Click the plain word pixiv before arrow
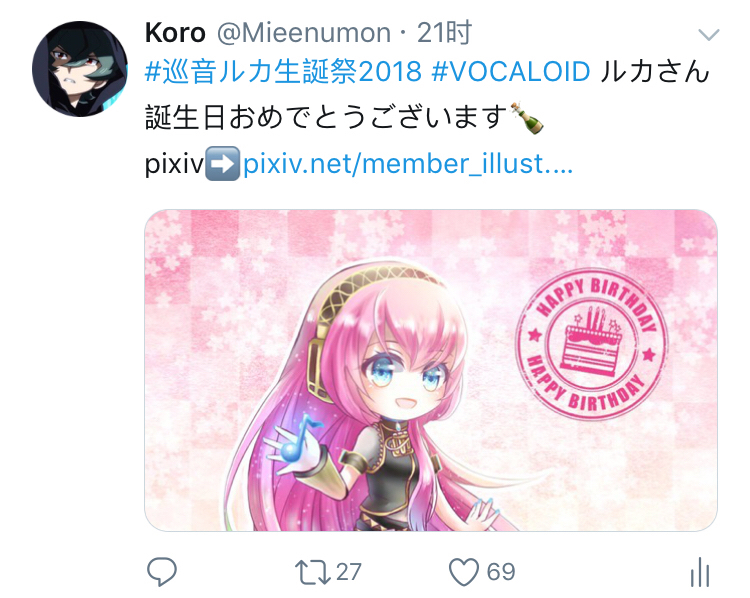 click(x=175, y=164)
